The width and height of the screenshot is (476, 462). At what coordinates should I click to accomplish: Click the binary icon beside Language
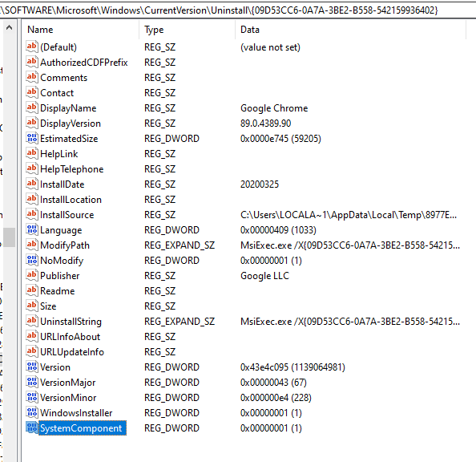tap(32, 229)
